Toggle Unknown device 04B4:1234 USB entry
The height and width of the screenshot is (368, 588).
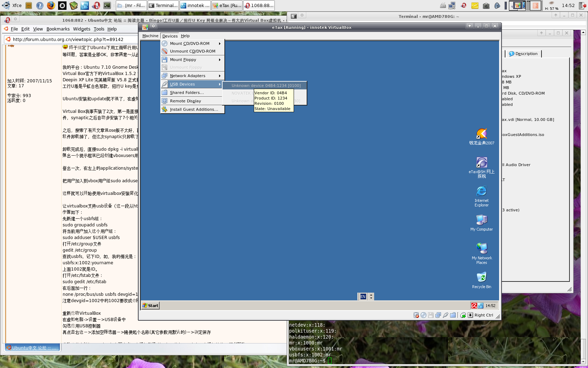pos(265,86)
